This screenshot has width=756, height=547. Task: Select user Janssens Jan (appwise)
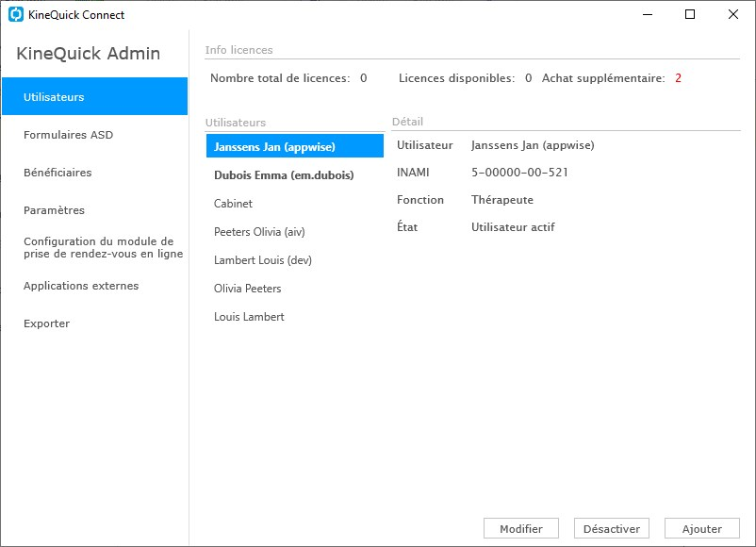tap(295, 146)
